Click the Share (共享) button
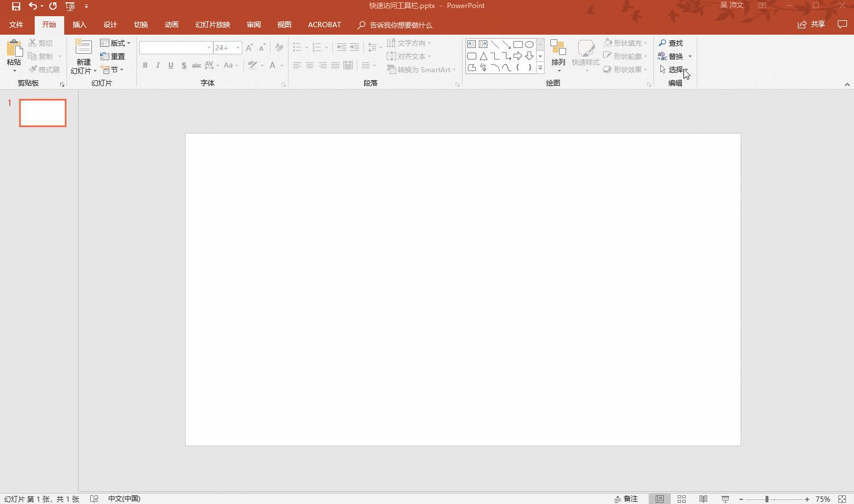Screen dimensions: 854x504 (x=812, y=24)
